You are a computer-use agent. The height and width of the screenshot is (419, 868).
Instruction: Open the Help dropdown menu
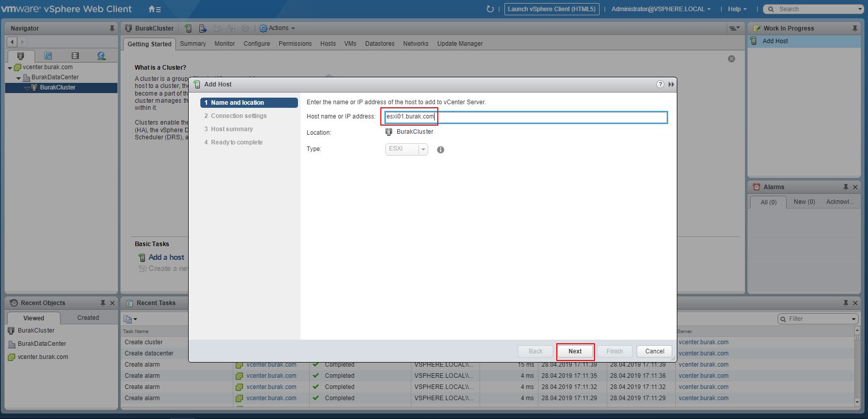737,9
